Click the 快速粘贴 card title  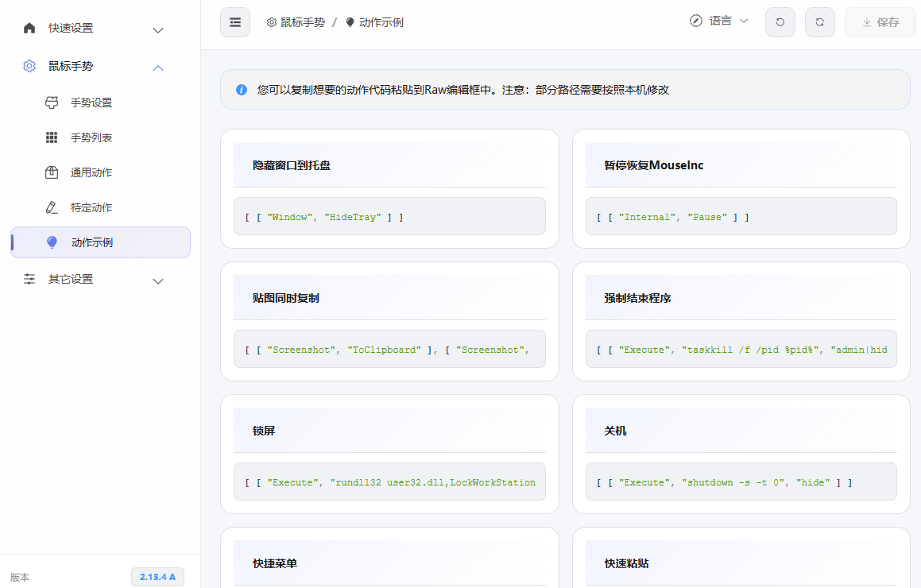click(x=627, y=564)
